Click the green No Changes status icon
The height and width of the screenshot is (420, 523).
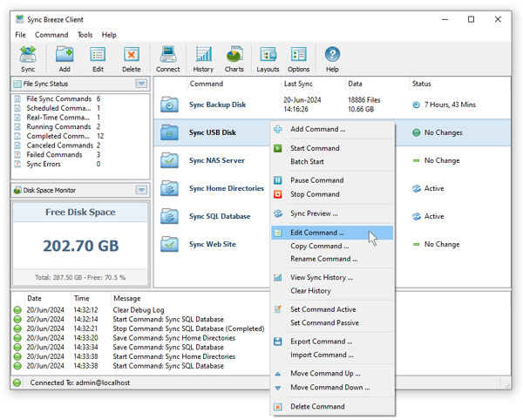pos(416,132)
